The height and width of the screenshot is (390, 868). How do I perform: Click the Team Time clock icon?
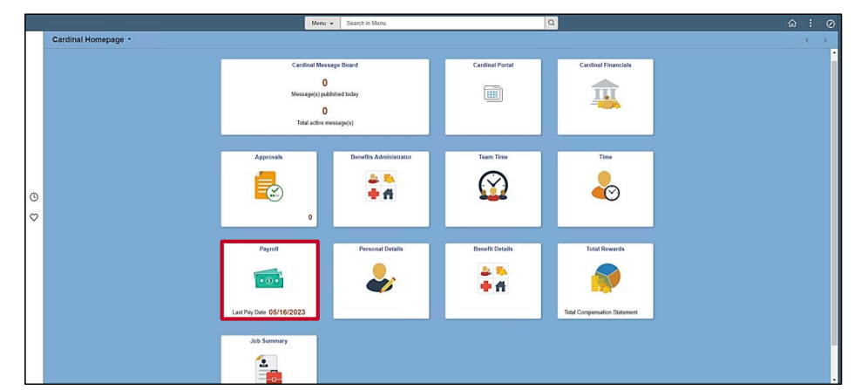point(493,186)
